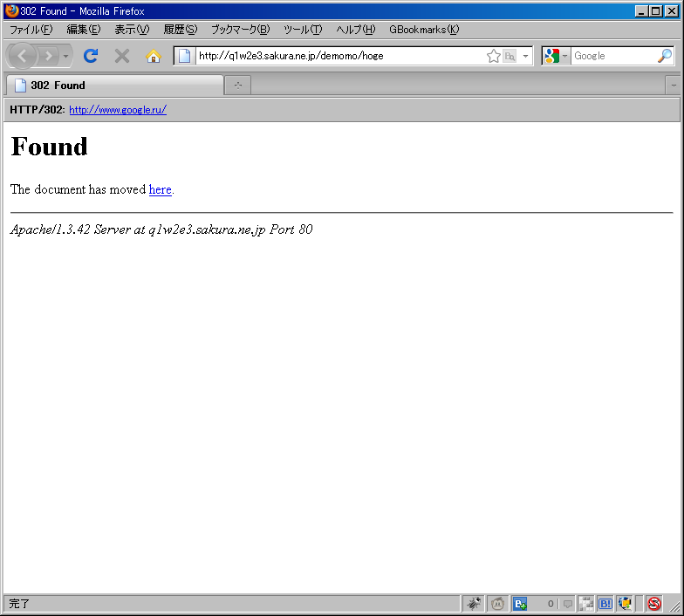The image size is (684, 616).
Task: Open the ヘルプ(H) menu
Action: pos(356,30)
